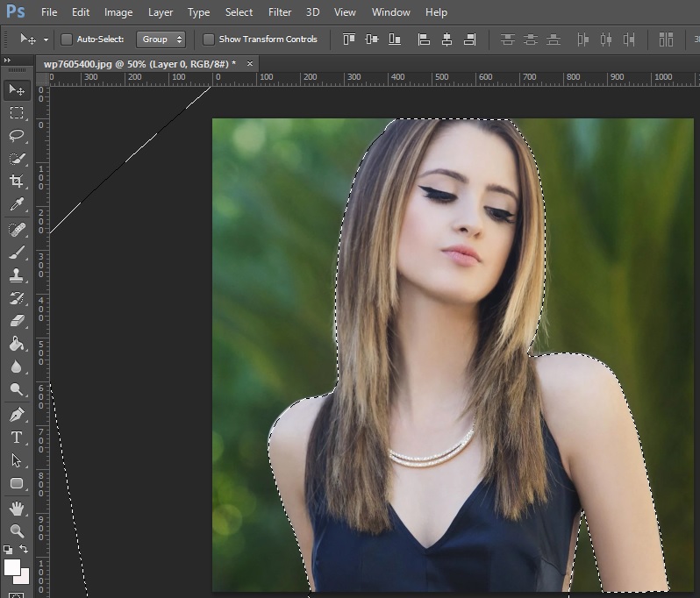Select the Blur tool
Viewport: 700px width, 598px height.
[17, 367]
